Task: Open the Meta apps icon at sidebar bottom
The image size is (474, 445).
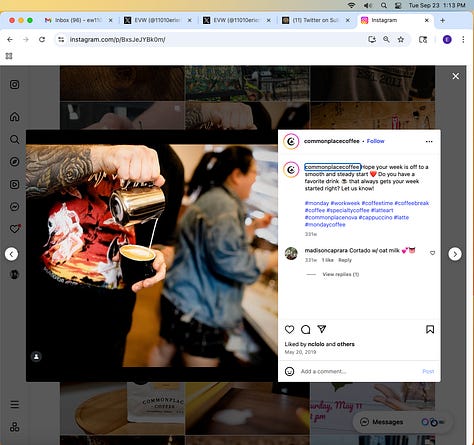Action: [x=14, y=427]
